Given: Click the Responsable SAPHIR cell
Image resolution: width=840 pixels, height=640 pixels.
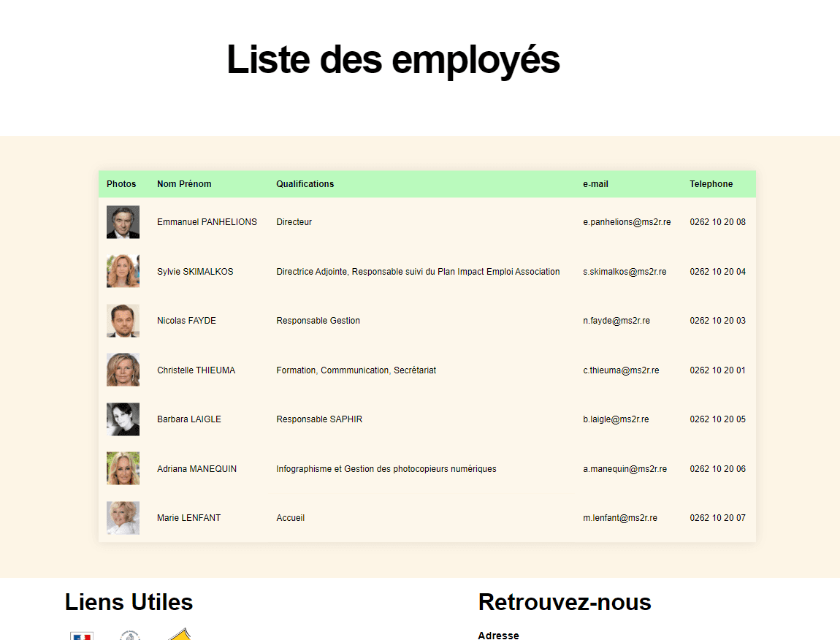Looking at the screenshot, I should (x=319, y=419).
